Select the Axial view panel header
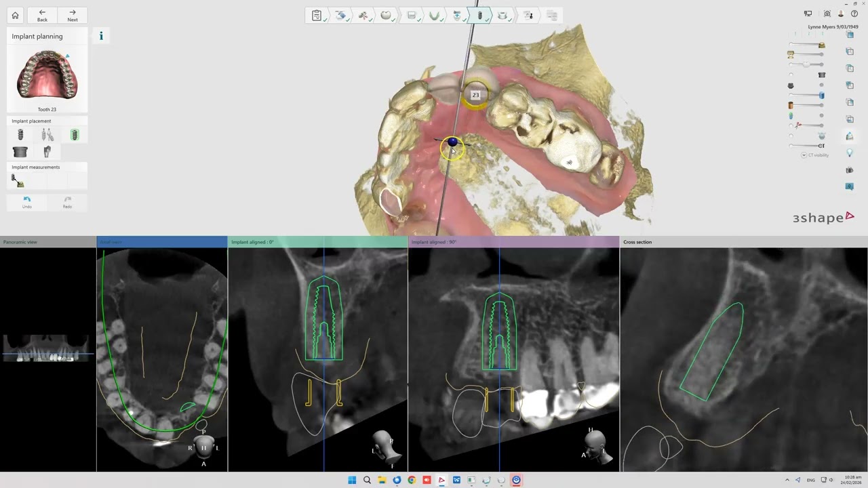The width and height of the screenshot is (868, 488). point(162,242)
